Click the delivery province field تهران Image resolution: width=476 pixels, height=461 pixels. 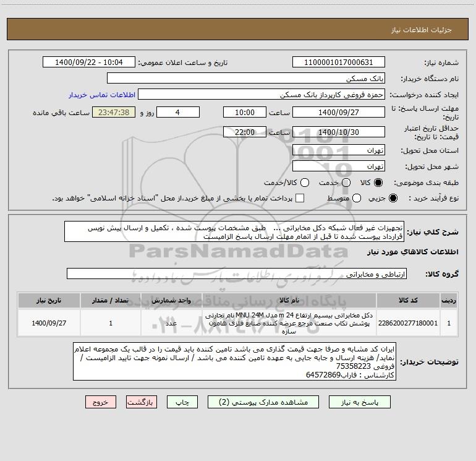339,150
